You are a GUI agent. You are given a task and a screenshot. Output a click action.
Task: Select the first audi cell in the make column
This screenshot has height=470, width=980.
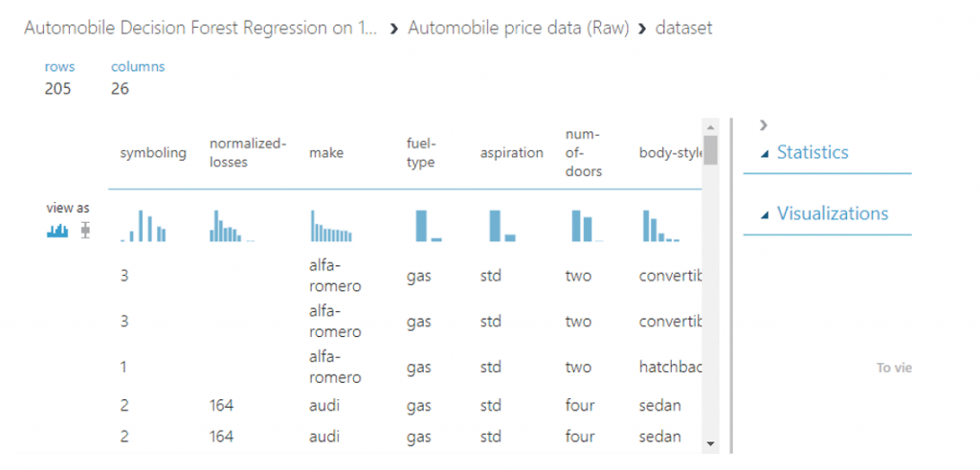point(324,406)
